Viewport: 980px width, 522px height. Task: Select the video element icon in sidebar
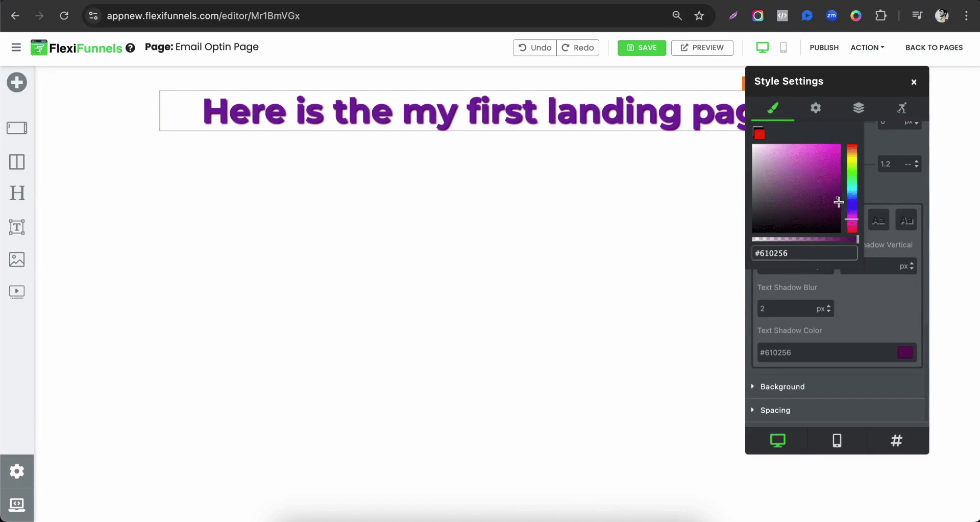coord(17,292)
